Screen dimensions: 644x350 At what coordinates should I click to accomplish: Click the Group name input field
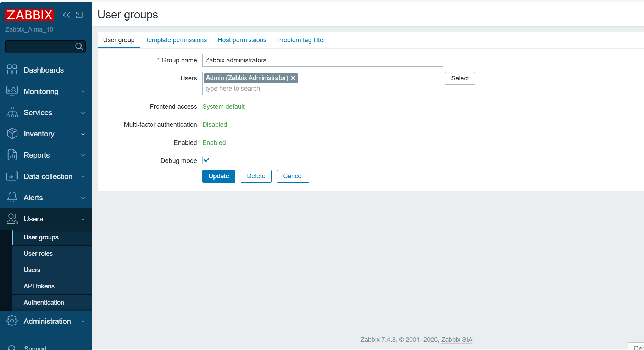tap(322, 60)
